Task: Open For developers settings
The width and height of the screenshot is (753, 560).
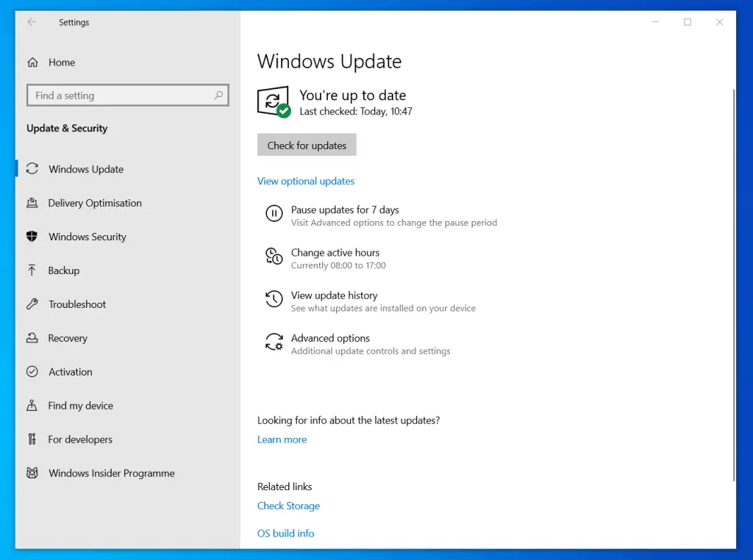Action: [80, 439]
